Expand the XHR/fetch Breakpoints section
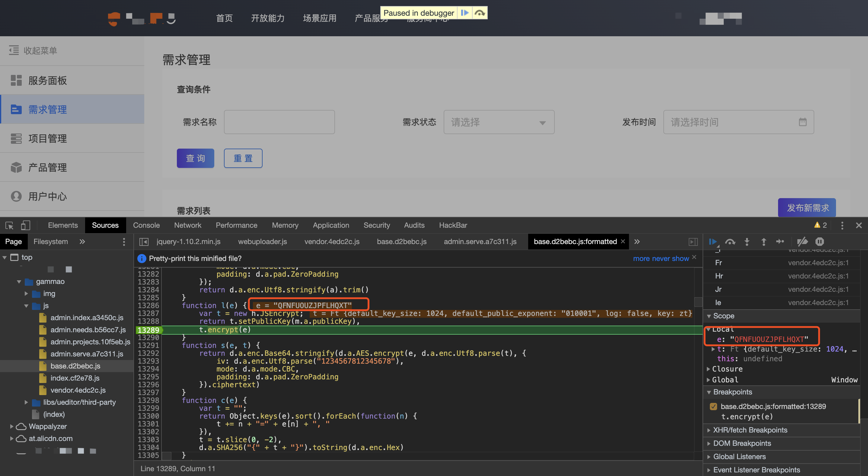The height and width of the screenshot is (476, 868). pyautogui.click(x=750, y=430)
